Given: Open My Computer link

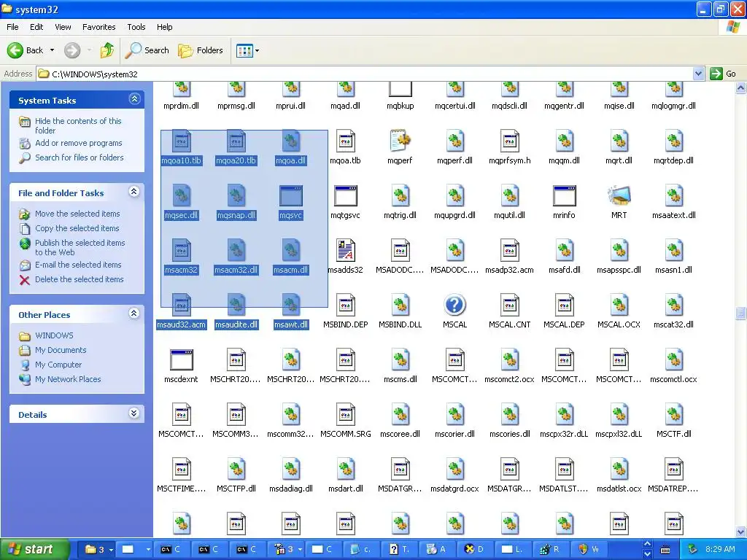Looking at the screenshot, I should click(58, 365).
